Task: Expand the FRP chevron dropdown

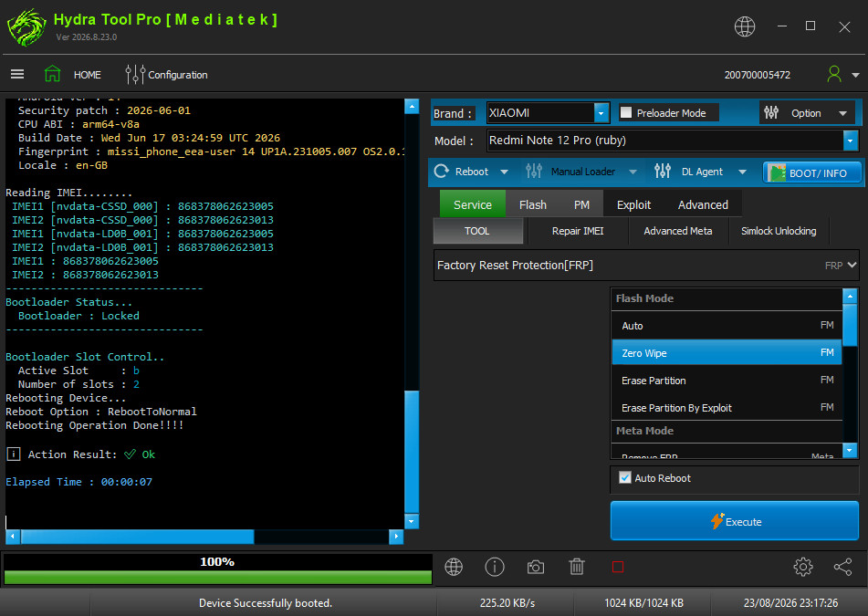Action: point(852,265)
